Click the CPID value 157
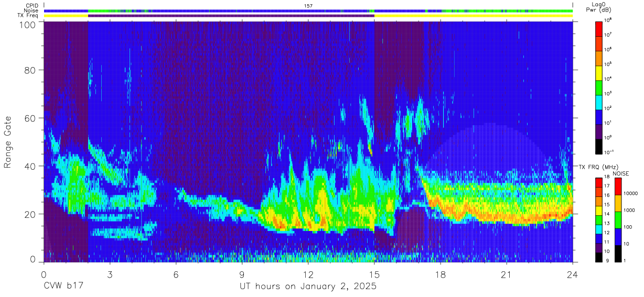 (x=308, y=6)
